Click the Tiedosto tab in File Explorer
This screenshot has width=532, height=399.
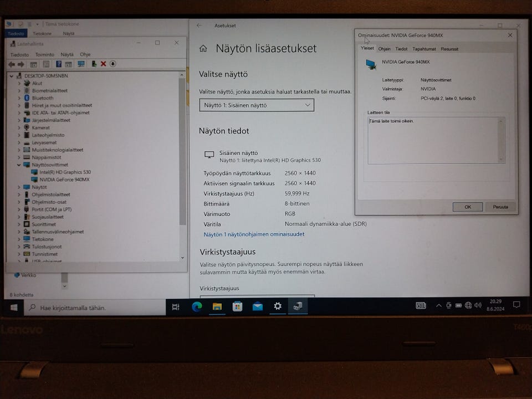[x=16, y=34]
